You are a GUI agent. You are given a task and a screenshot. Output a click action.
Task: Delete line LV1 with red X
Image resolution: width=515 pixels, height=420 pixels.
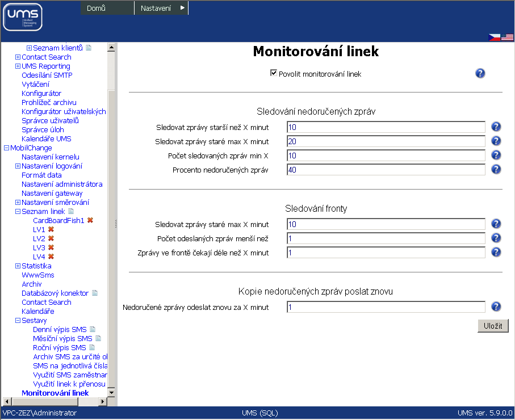pyautogui.click(x=51, y=229)
